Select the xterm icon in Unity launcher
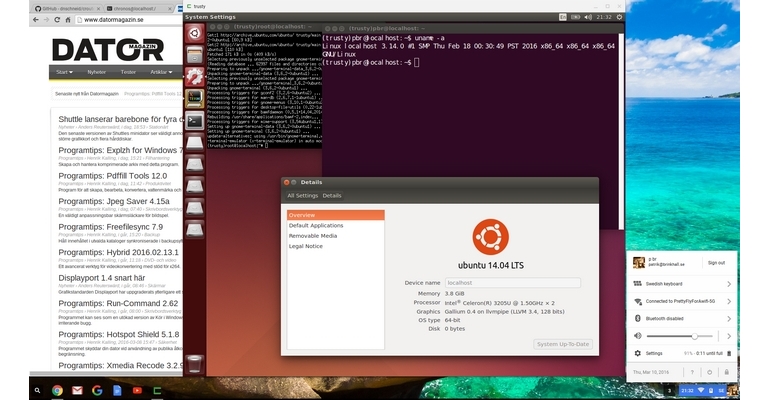770x400 pixels. (194, 99)
